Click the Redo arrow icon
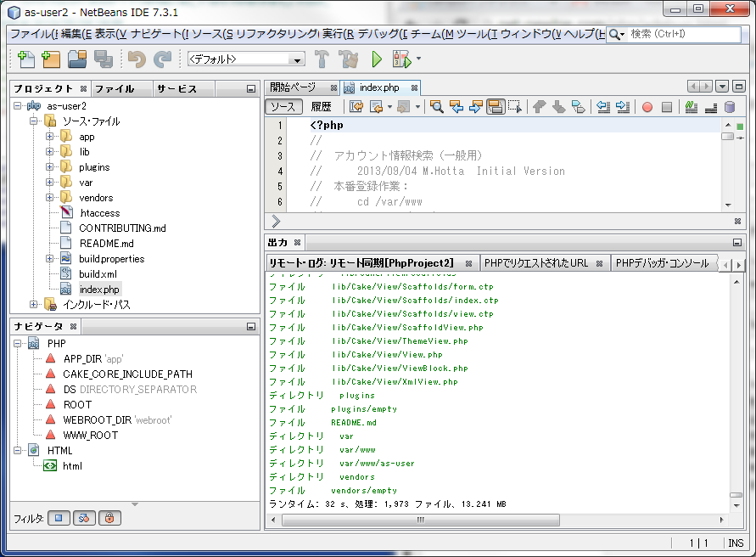756x557 pixels. click(162, 59)
